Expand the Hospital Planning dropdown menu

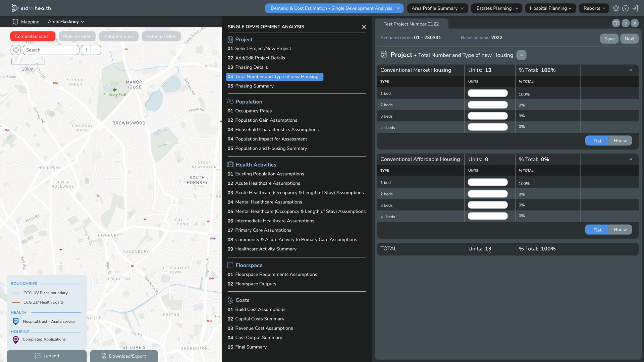coord(550,8)
